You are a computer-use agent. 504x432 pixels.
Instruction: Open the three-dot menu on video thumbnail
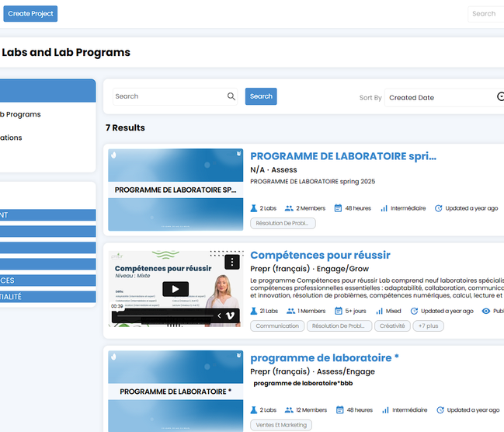232,262
